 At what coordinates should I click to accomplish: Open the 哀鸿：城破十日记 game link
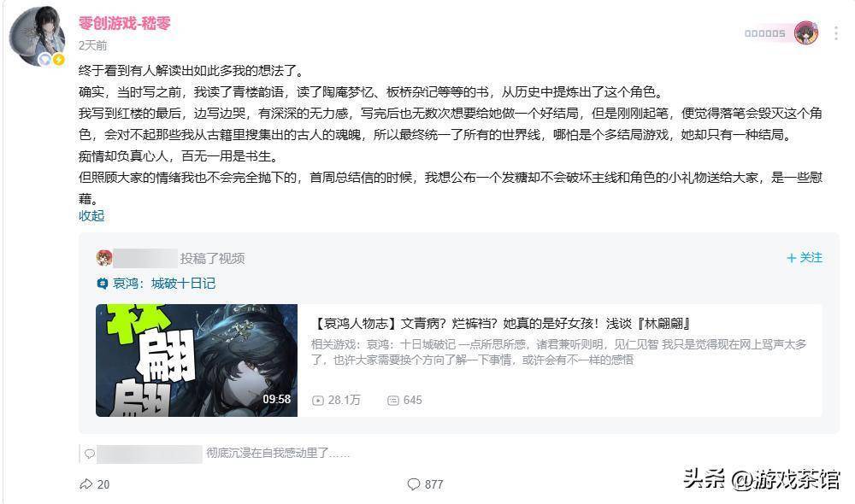click(164, 284)
